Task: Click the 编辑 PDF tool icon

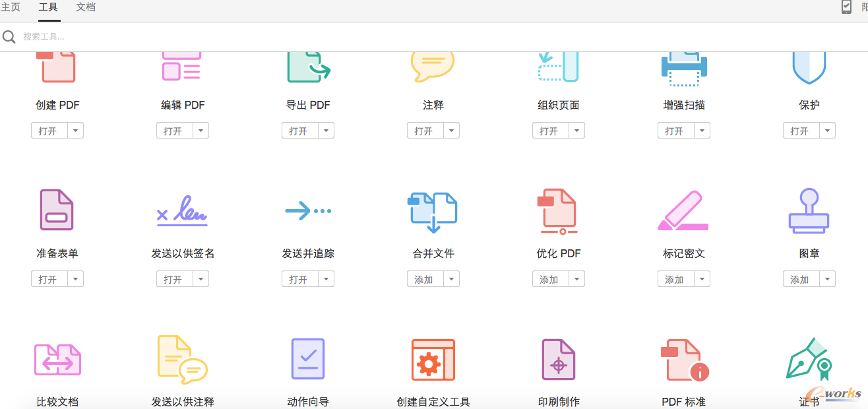Action: coord(182,67)
